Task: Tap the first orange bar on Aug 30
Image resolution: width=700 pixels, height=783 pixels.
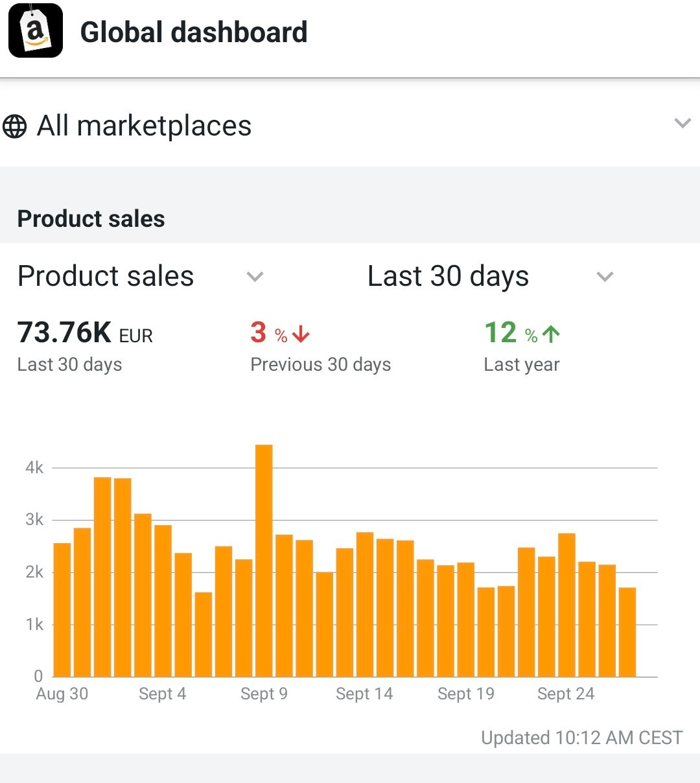Action: point(62,609)
